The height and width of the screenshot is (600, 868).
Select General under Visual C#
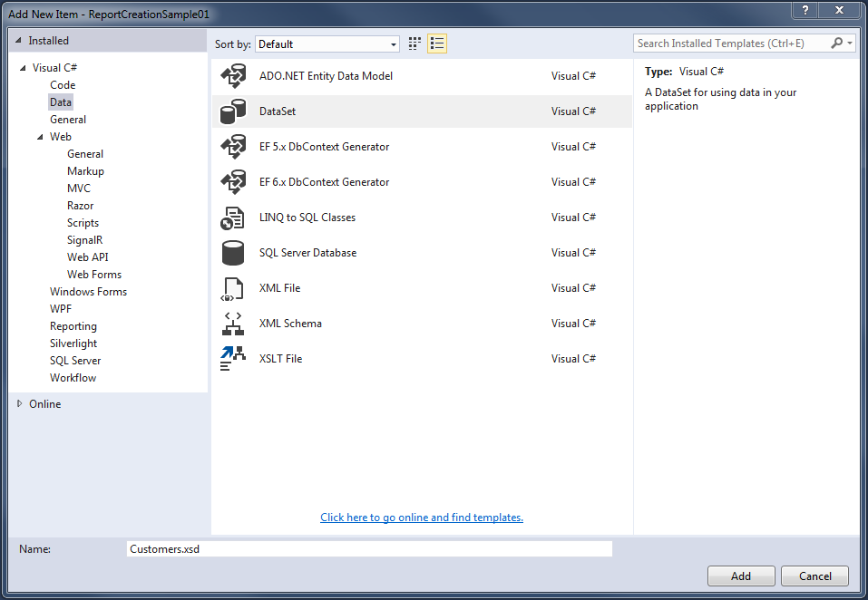click(68, 120)
